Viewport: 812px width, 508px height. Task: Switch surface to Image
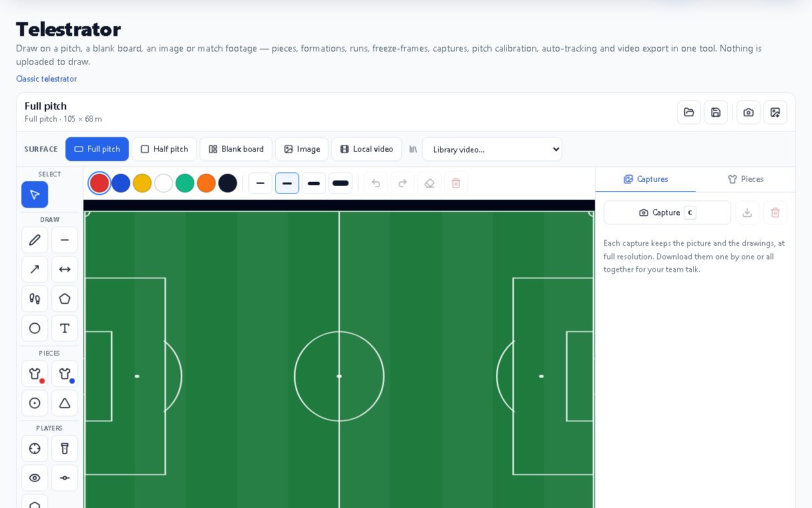(302, 149)
